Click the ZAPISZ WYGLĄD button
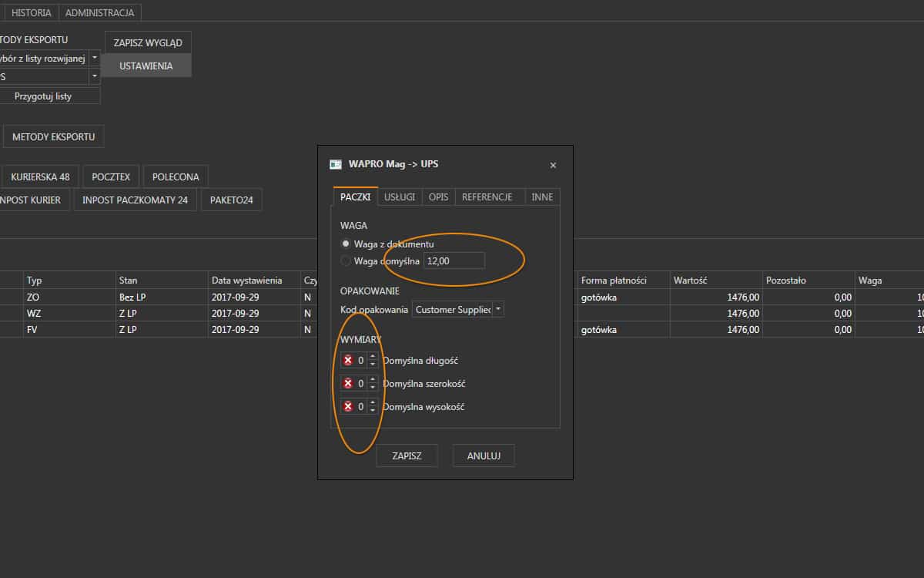Viewport: 924px width, 578px height. (148, 42)
